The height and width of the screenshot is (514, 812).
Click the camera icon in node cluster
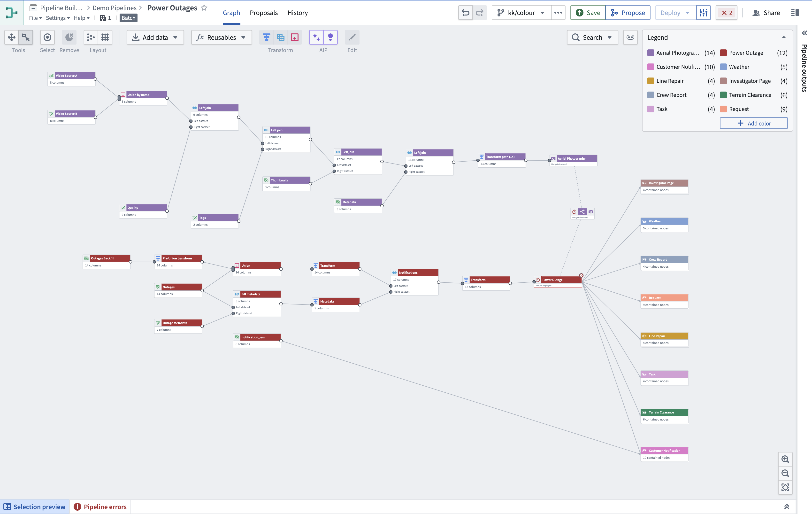point(591,212)
